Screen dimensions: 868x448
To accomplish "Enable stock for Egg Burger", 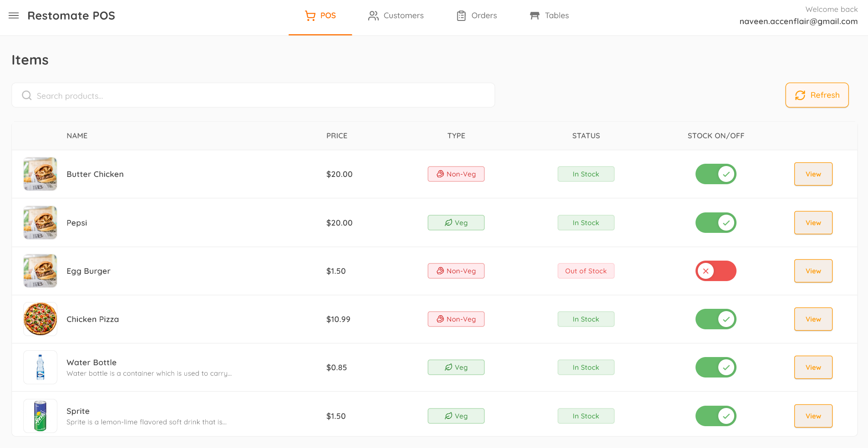I will (716, 271).
